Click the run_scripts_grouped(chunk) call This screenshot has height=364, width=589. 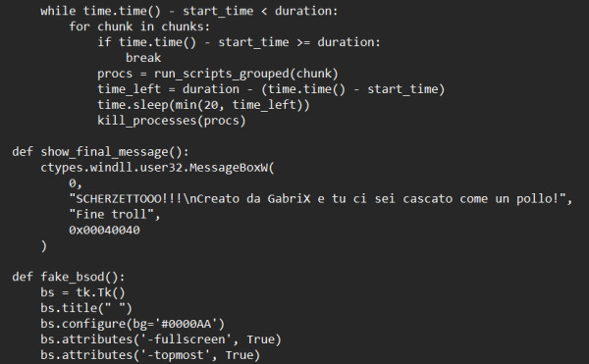click(x=246, y=74)
